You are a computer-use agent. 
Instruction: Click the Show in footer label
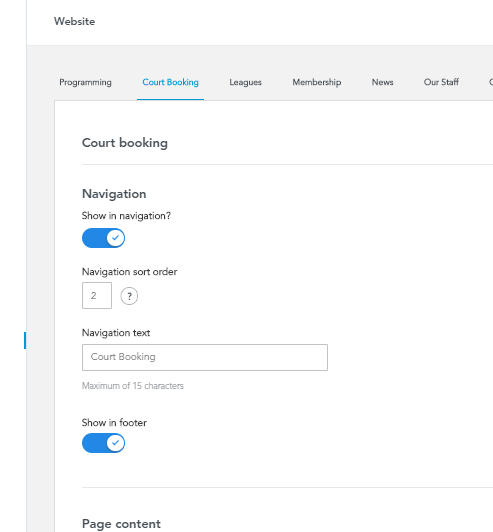point(114,423)
